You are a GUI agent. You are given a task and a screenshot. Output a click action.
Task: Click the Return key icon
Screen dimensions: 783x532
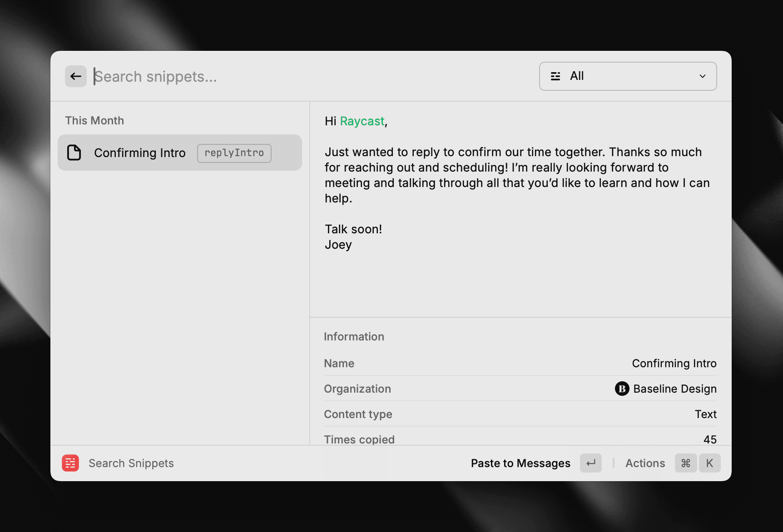tap(591, 463)
